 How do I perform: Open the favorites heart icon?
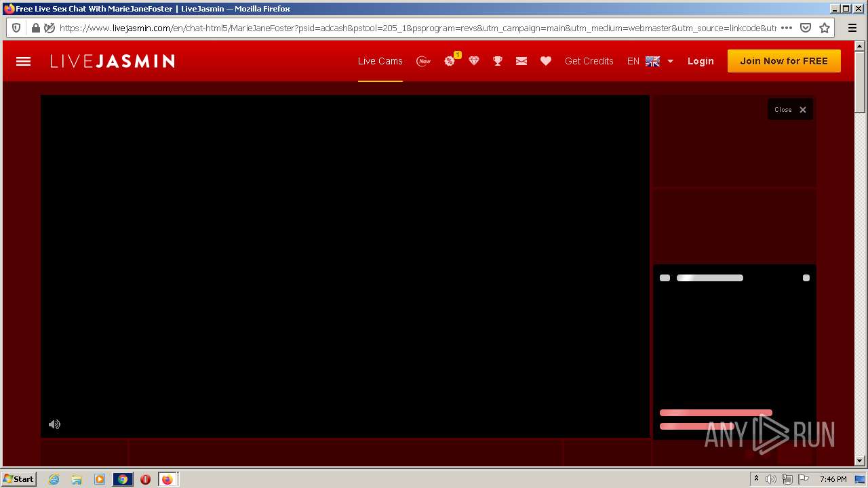click(546, 61)
